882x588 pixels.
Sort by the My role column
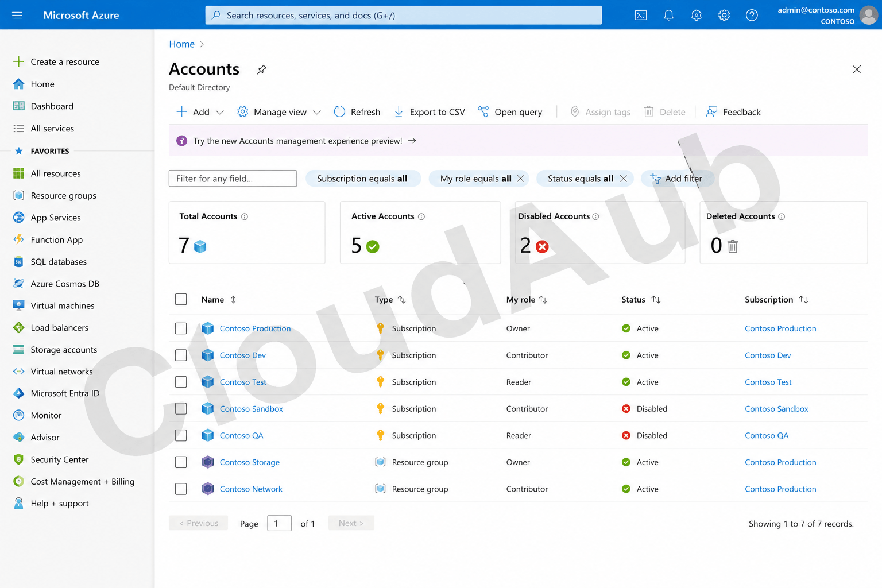(527, 300)
